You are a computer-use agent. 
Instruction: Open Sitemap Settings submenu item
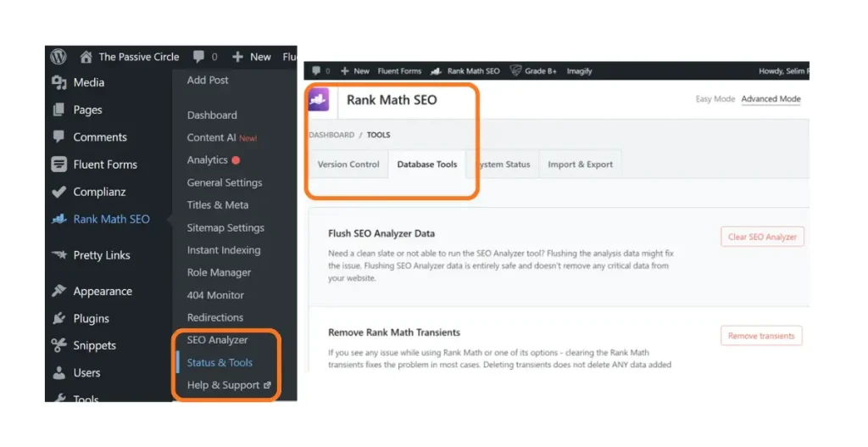pos(225,227)
